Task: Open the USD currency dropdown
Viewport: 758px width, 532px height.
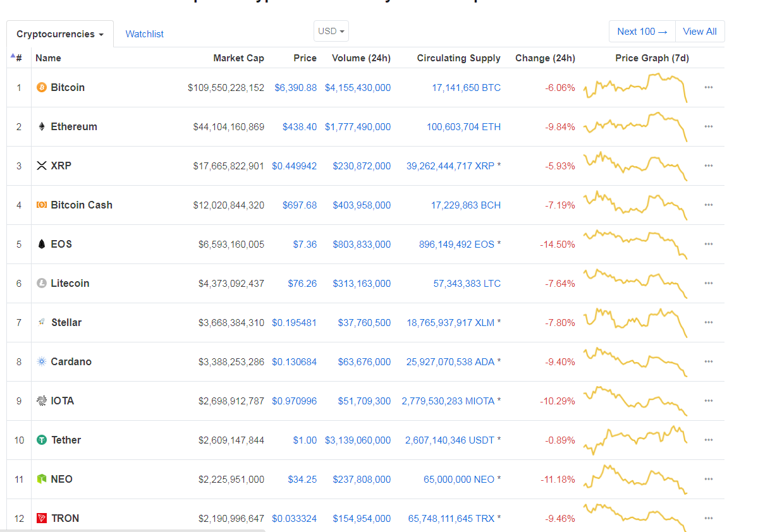Action: tap(331, 31)
